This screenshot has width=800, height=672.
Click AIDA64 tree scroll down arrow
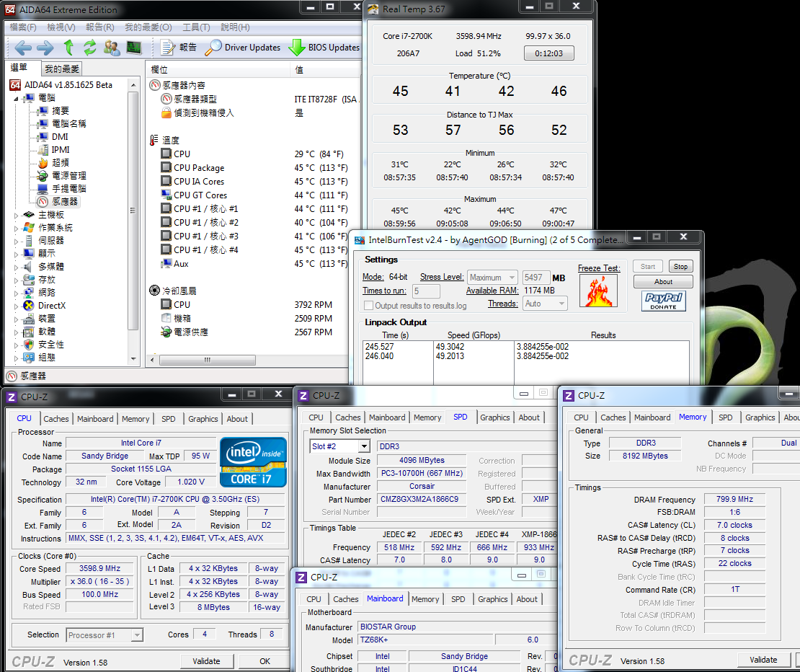coord(133,358)
